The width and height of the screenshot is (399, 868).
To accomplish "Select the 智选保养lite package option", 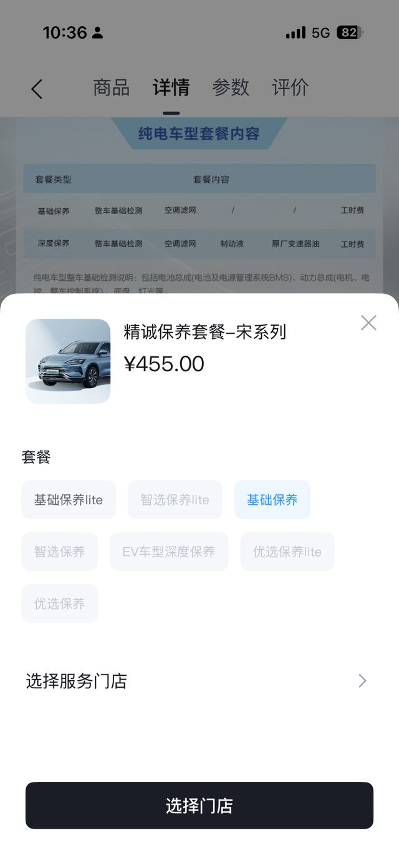I will pos(175,500).
